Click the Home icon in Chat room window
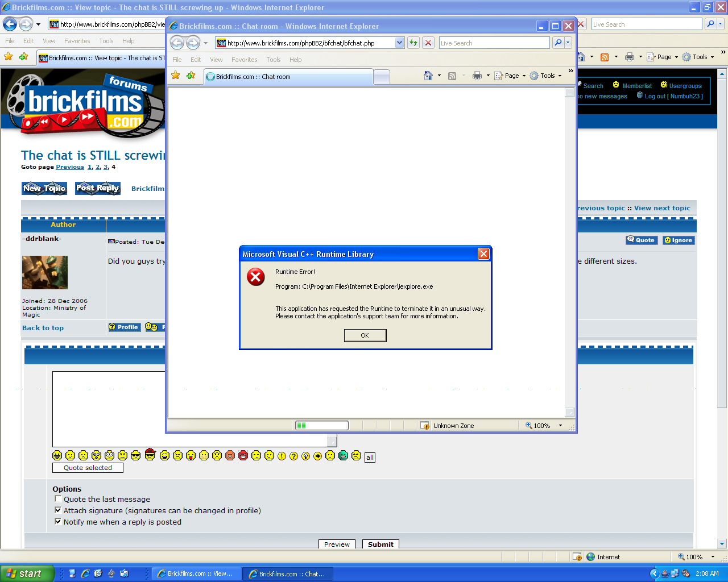Screen dimensions: 728x582 pos(428,76)
